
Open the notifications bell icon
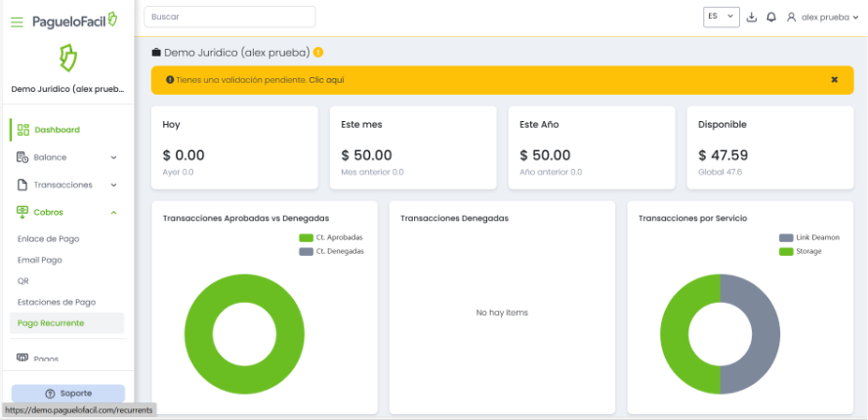tap(771, 17)
